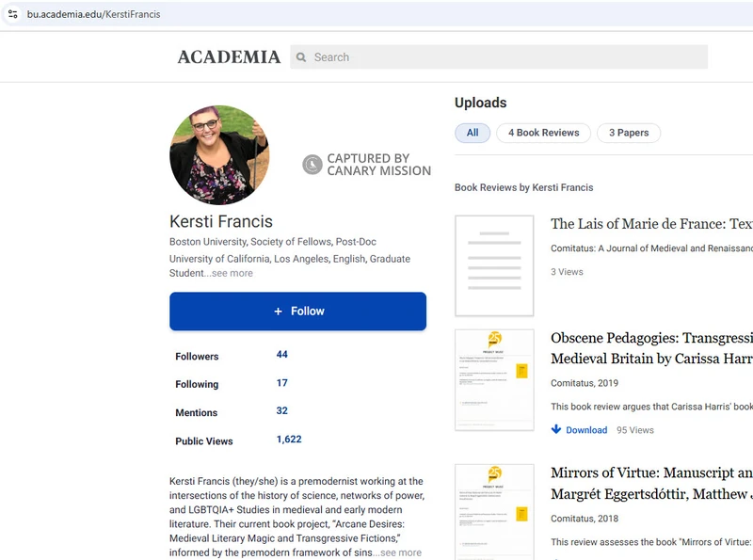Click Comitatus, 2018 publication text

tap(585, 519)
